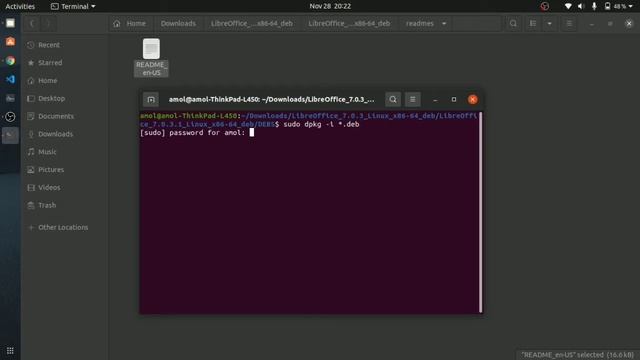Click Home in the path bar
This screenshot has width=640, height=360.
pyautogui.click(x=130, y=23)
